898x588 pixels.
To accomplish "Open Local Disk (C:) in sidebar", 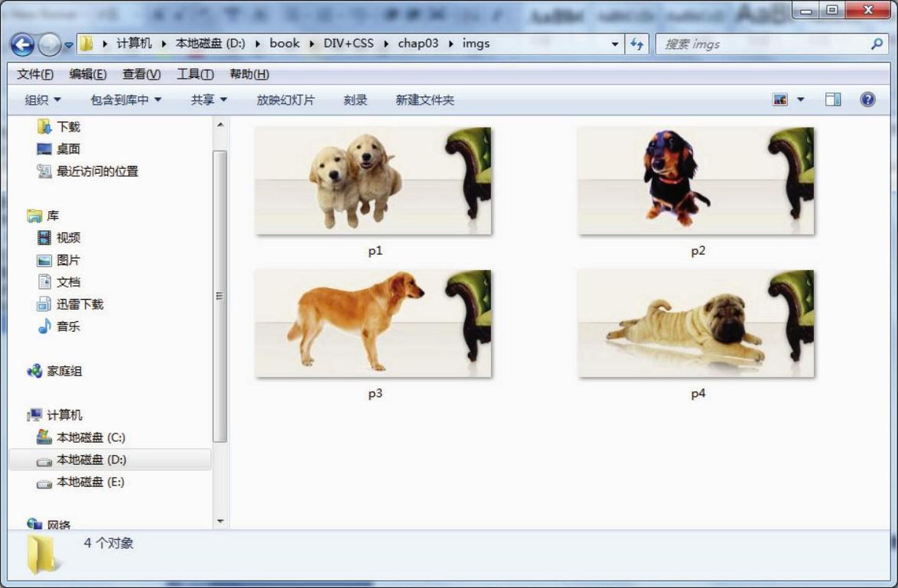I will [90, 437].
